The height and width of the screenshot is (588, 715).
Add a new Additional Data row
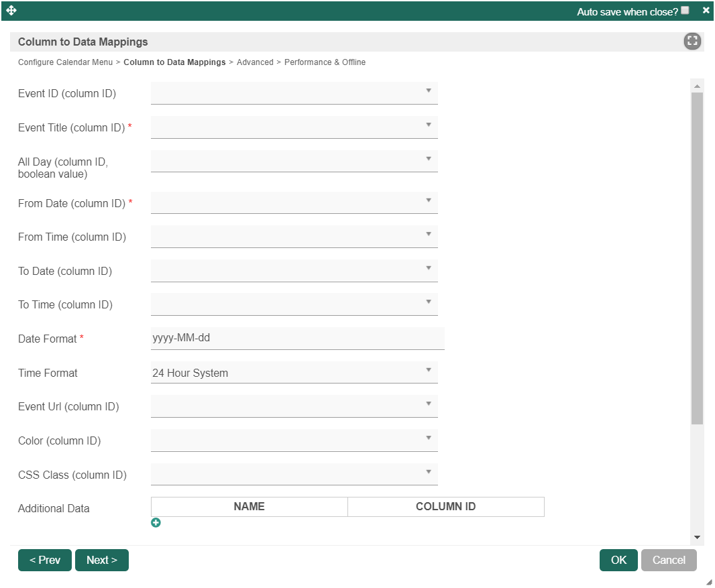tap(156, 523)
